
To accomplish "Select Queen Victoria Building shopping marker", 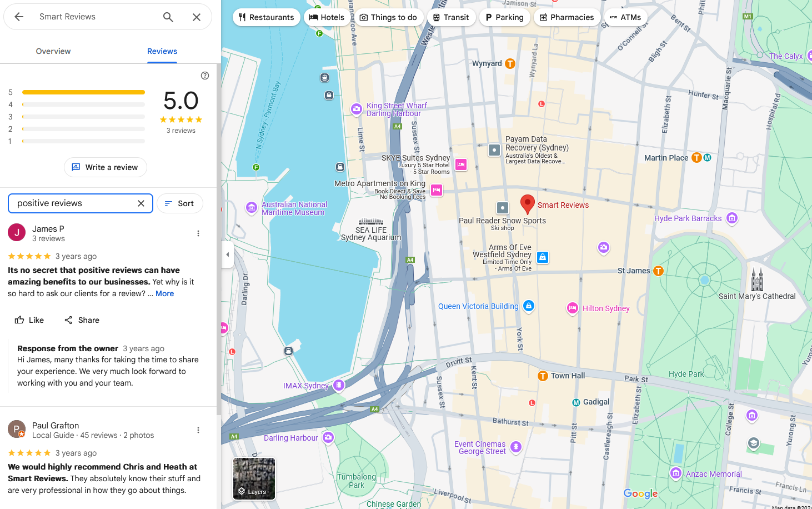I will (x=529, y=306).
